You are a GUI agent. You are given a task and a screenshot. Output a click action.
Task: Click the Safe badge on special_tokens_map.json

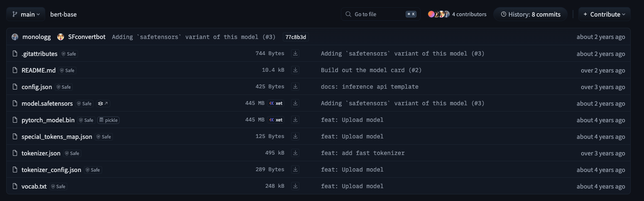[x=104, y=137]
